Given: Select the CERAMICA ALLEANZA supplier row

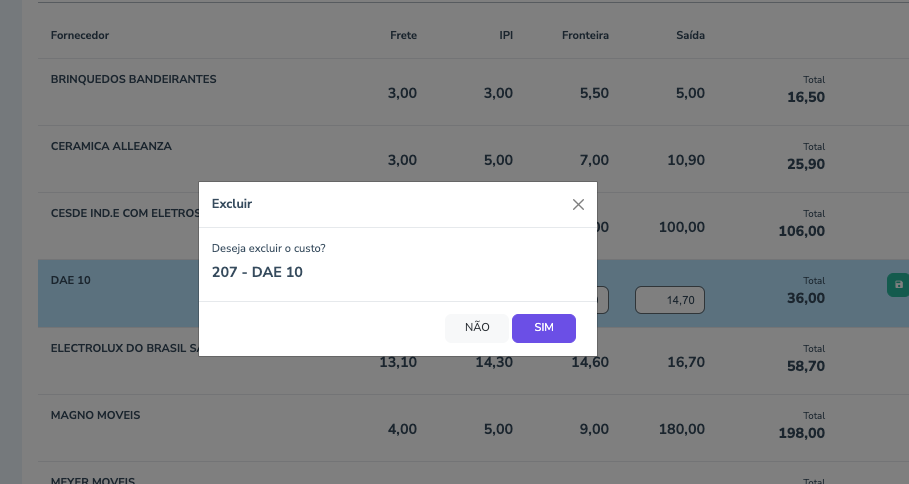Looking at the screenshot, I should tap(111, 146).
